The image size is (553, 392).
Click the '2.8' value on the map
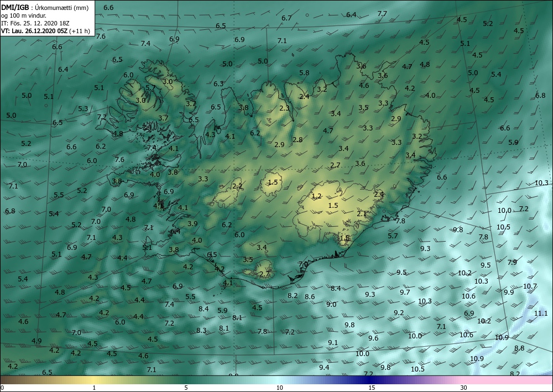(x=298, y=140)
